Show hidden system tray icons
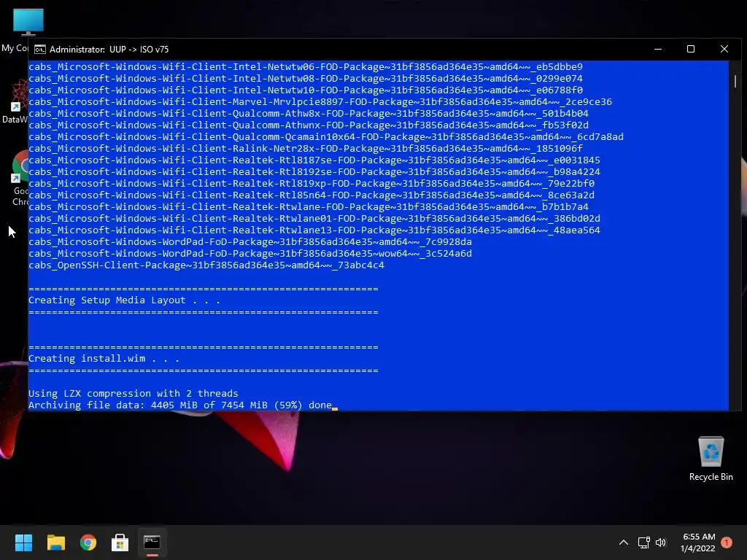 point(623,542)
